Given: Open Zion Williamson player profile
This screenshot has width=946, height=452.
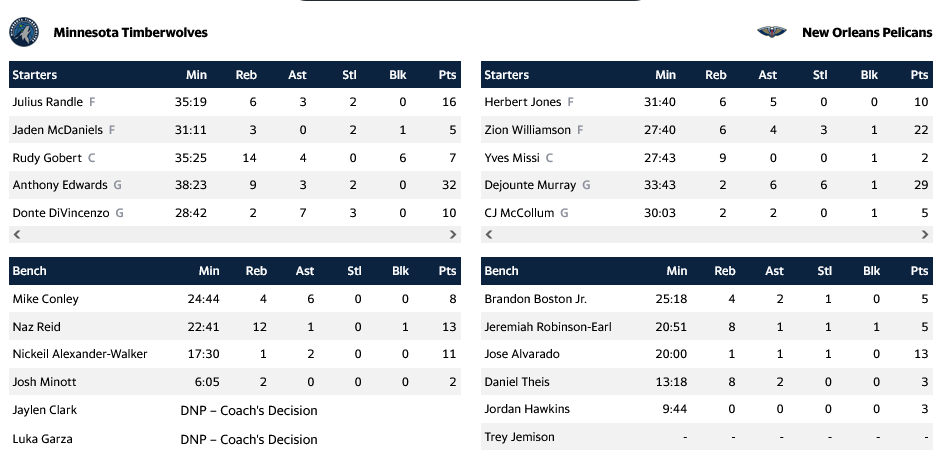Looking at the screenshot, I should pos(527,130).
